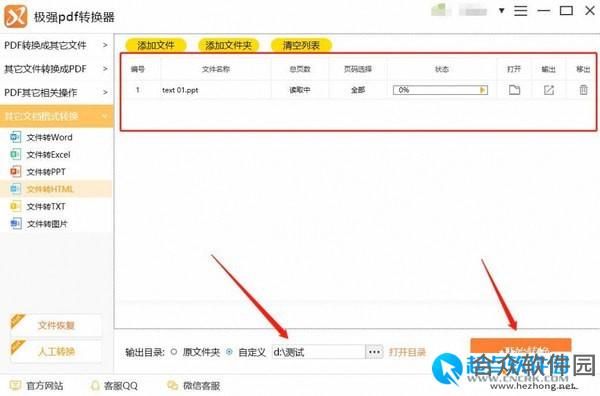The height and width of the screenshot is (396, 600).
Task: Click the PPT document icon
Action: click(x=16, y=171)
